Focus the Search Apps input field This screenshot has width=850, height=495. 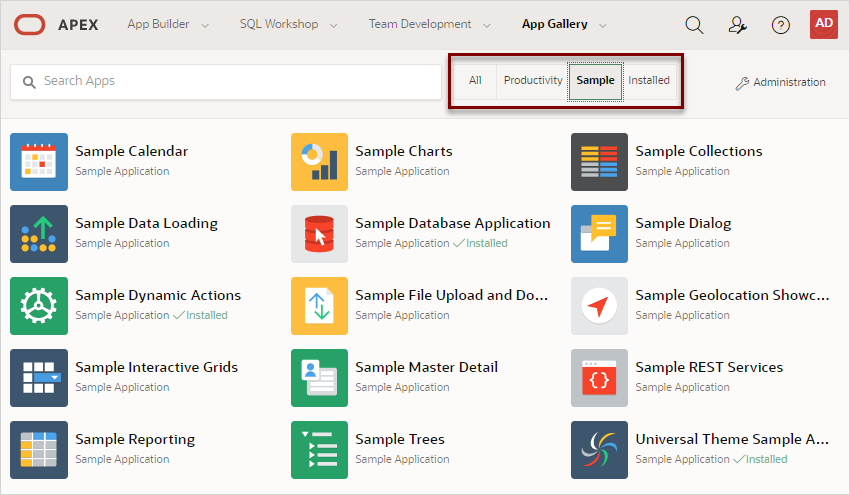coord(226,82)
